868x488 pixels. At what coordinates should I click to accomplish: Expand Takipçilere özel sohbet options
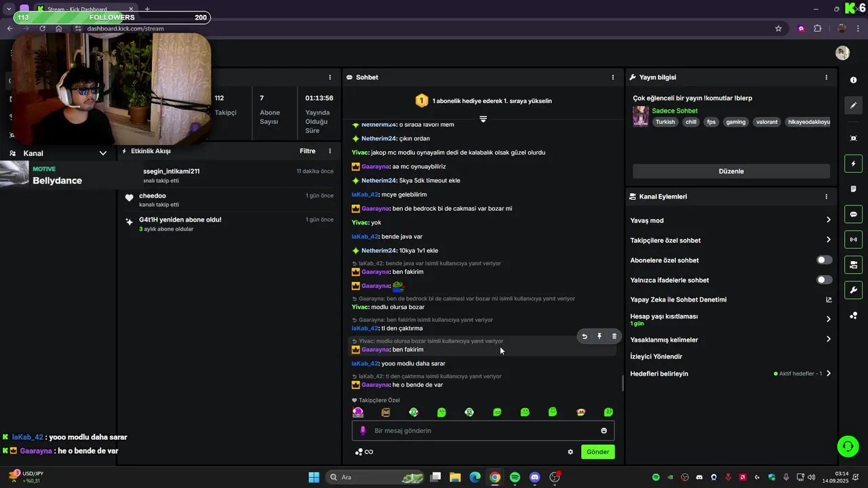pyautogui.click(x=828, y=240)
